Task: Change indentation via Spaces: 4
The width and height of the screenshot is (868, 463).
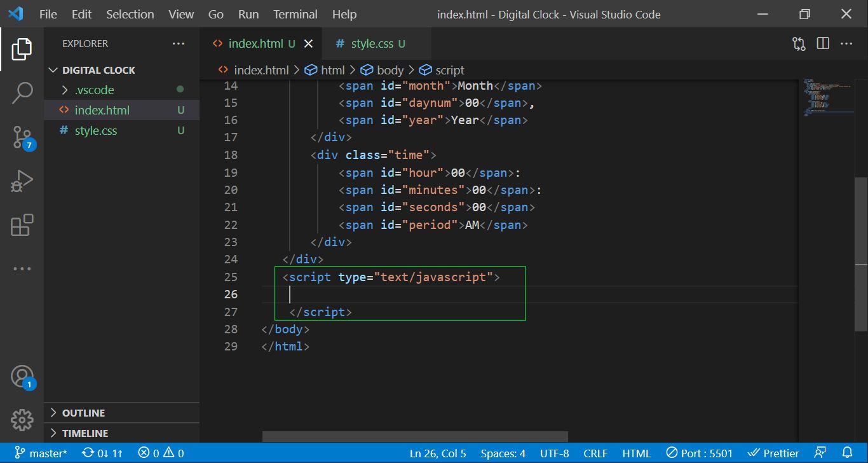Action: pyautogui.click(x=503, y=453)
